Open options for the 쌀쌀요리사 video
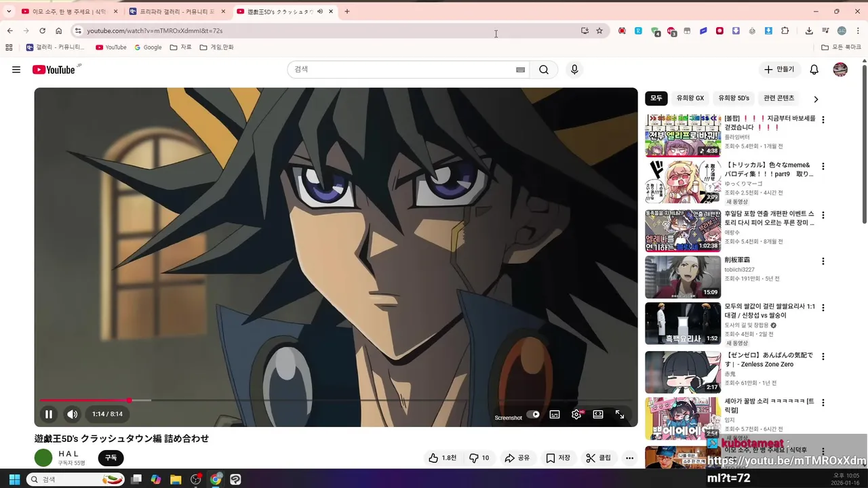868x488 pixels. pyautogui.click(x=823, y=308)
